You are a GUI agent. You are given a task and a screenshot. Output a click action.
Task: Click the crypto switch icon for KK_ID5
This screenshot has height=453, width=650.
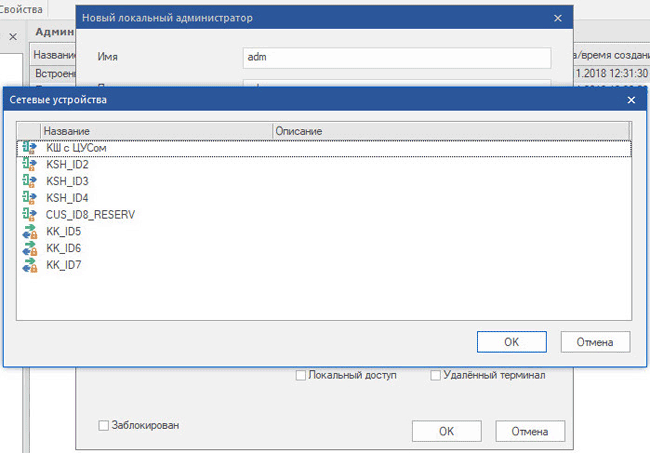(29, 231)
